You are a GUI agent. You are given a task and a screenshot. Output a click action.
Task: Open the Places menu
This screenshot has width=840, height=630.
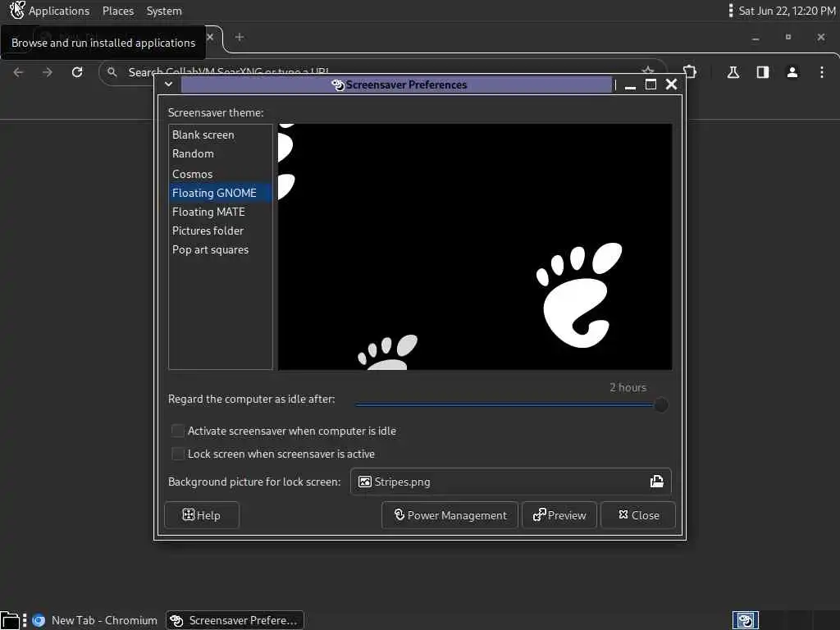(118, 11)
